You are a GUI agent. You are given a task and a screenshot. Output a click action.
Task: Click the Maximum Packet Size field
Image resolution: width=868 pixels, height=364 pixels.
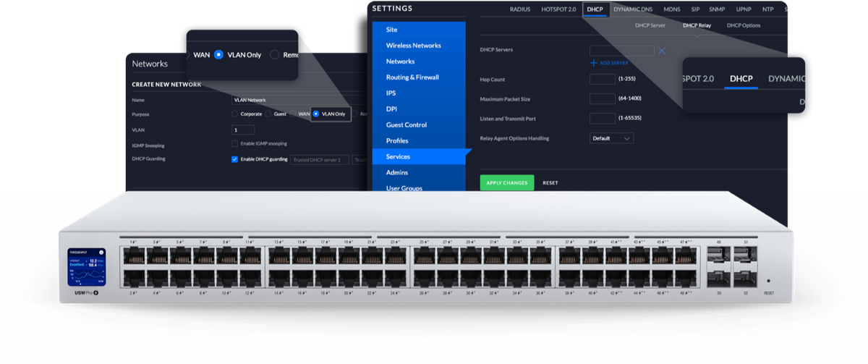(603, 98)
